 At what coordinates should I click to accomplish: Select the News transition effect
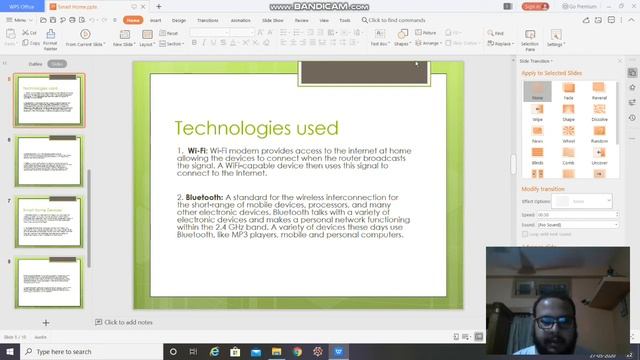pos(537,134)
